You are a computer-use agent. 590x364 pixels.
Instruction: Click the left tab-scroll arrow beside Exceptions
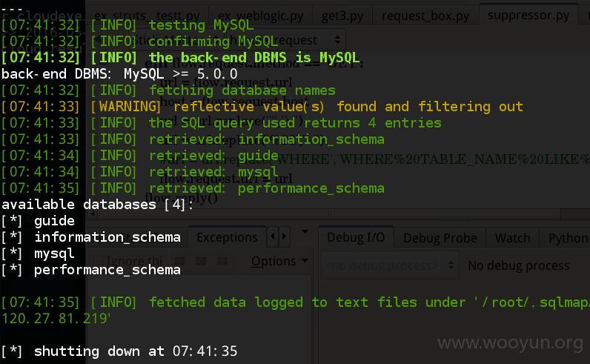pyautogui.click(x=273, y=236)
